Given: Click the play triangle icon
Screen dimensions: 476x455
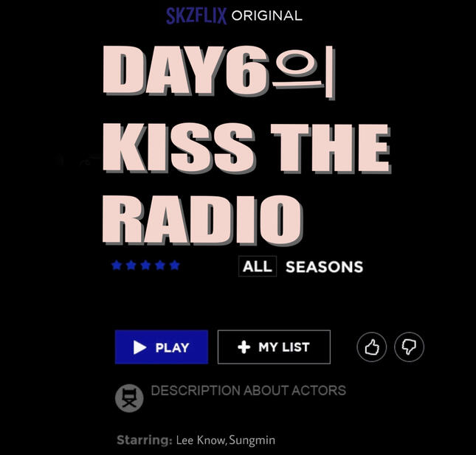Looking at the screenshot, I should click(x=139, y=347).
